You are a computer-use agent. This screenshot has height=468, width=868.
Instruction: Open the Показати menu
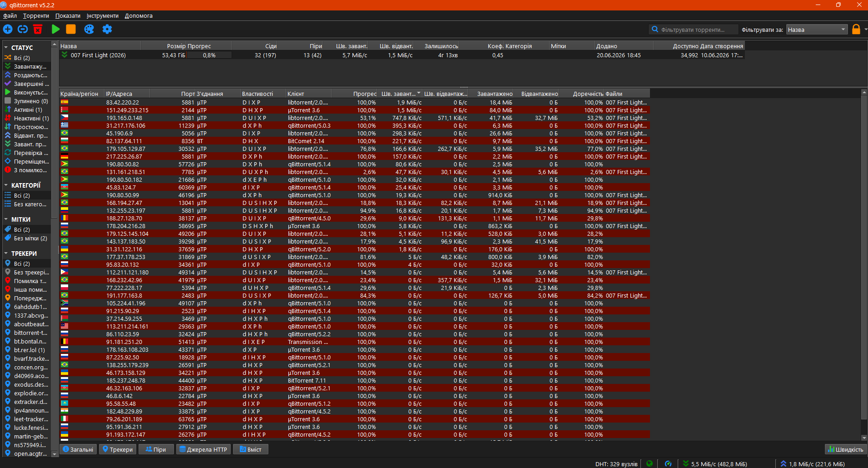(68, 15)
